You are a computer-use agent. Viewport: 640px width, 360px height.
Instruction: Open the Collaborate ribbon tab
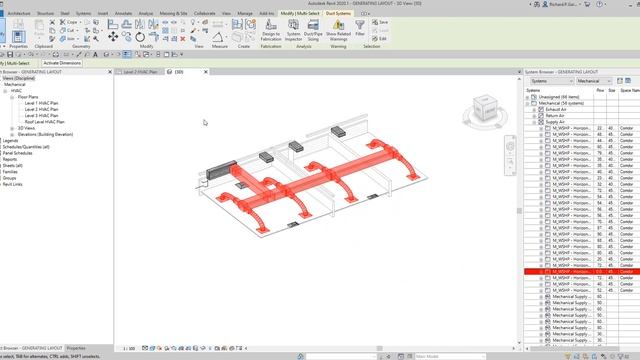pos(204,13)
